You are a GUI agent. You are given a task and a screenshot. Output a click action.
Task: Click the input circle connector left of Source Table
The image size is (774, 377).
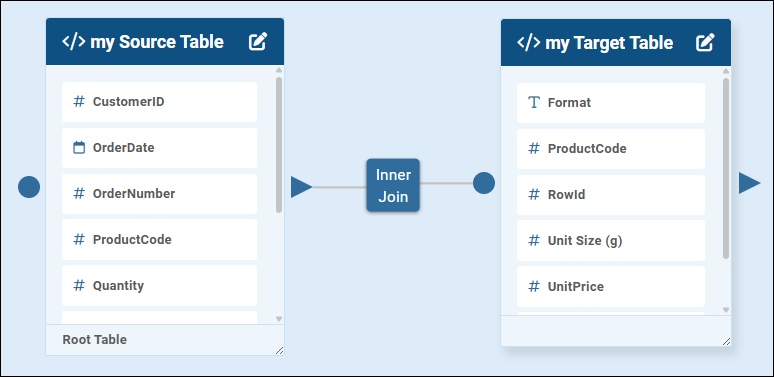point(29,187)
